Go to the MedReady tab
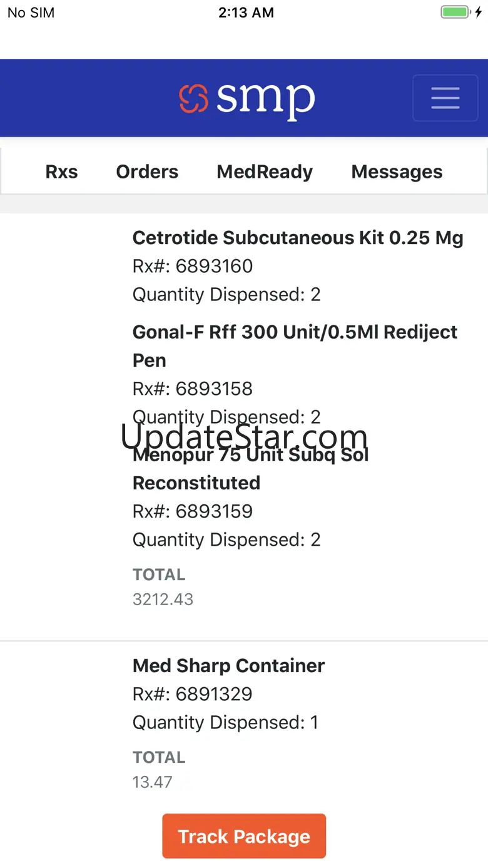 265,172
